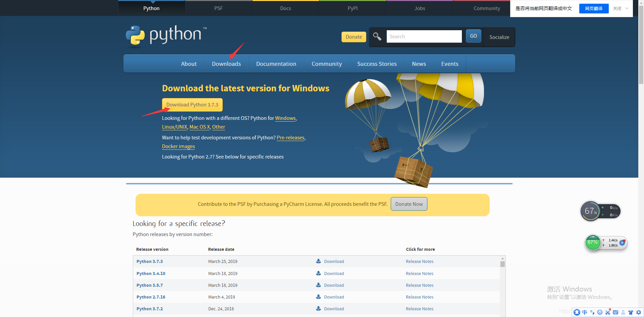
Task: Click the release list scrollbar thumb
Action: tap(502, 264)
